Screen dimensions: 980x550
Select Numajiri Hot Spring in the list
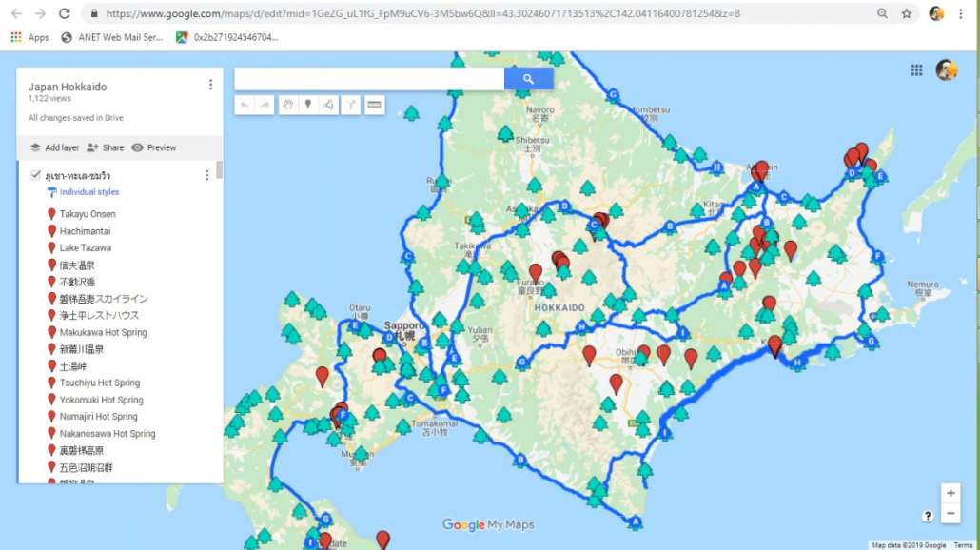coord(98,416)
